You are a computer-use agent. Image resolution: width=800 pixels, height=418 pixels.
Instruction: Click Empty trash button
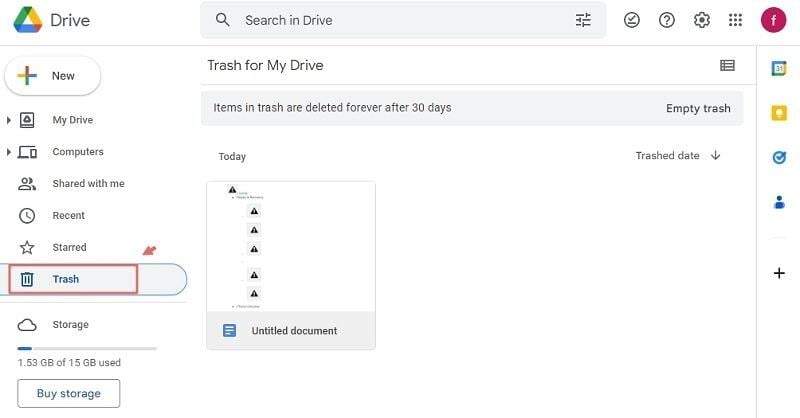698,108
